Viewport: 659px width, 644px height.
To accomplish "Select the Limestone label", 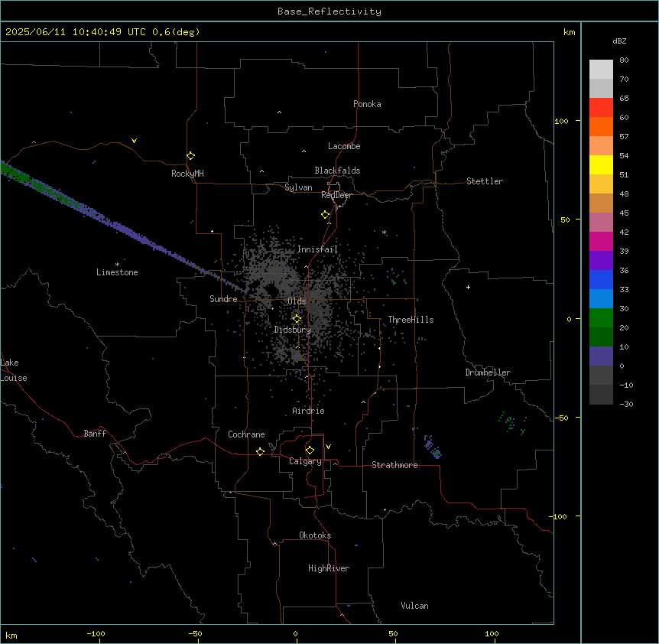I will pos(117,272).
